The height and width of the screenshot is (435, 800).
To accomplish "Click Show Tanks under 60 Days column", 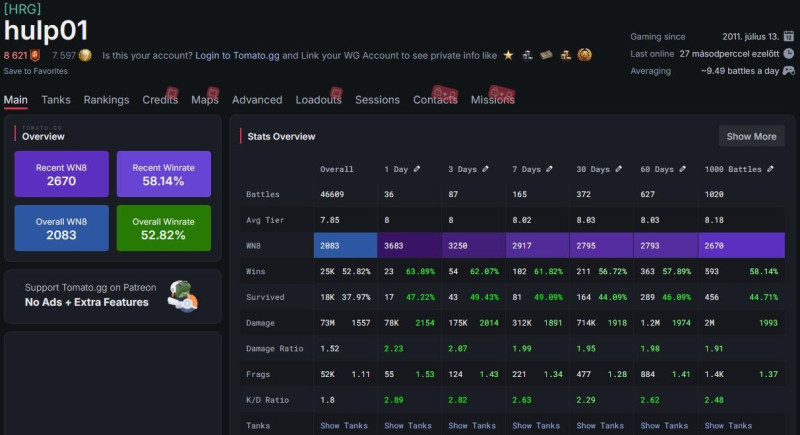I will (x=664, y=425).
